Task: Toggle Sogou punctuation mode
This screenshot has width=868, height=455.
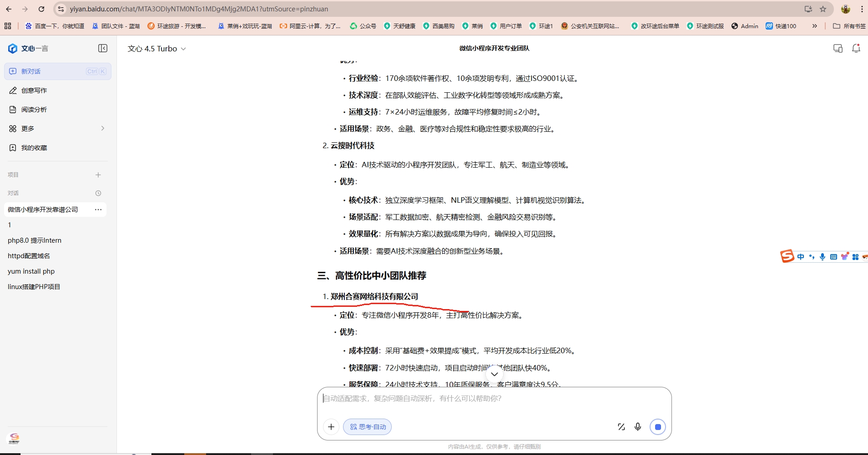Action: (x=812, y=256)
